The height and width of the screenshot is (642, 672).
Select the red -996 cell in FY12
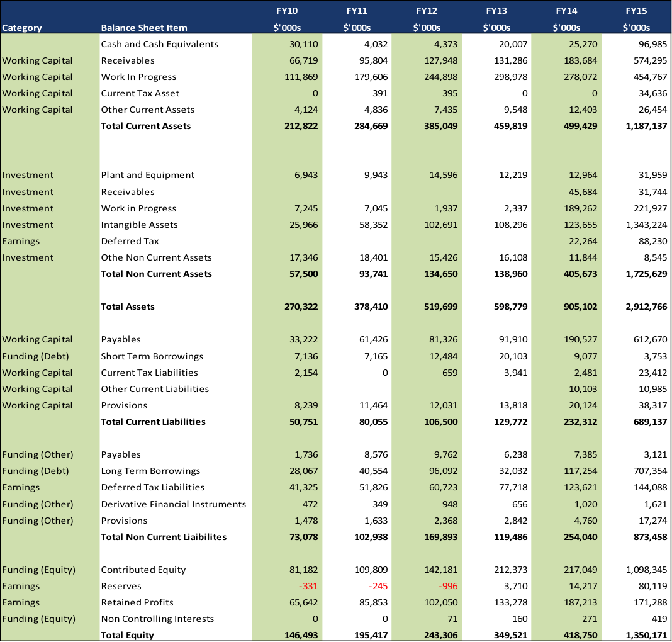[447, 586]
